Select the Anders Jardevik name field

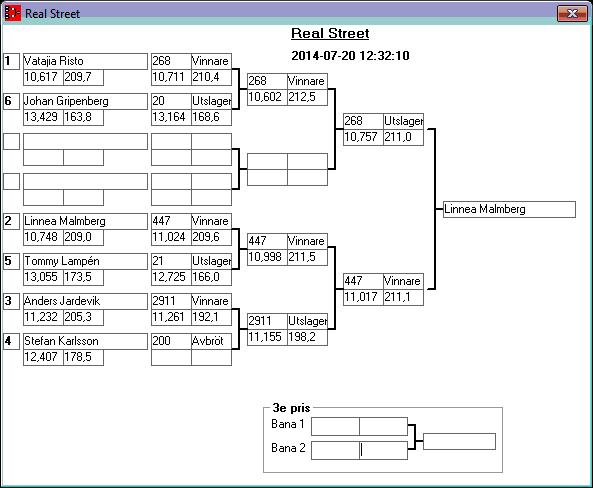click(85, 301)
